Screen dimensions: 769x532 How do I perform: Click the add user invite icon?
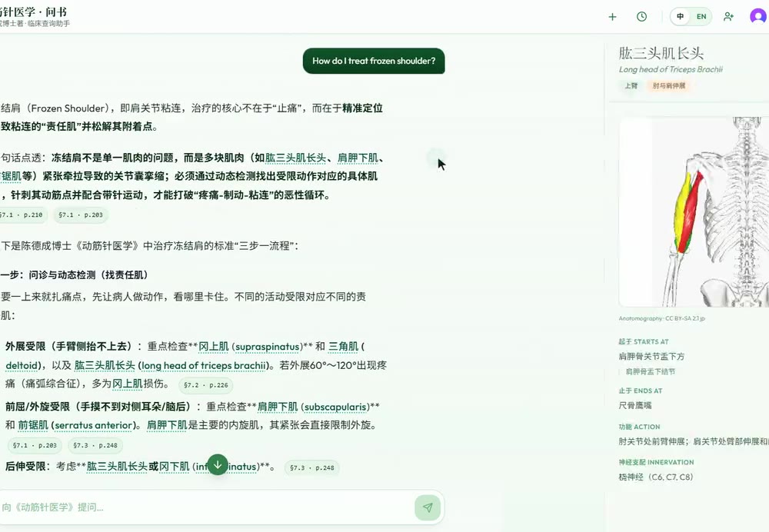coord(728,17)
